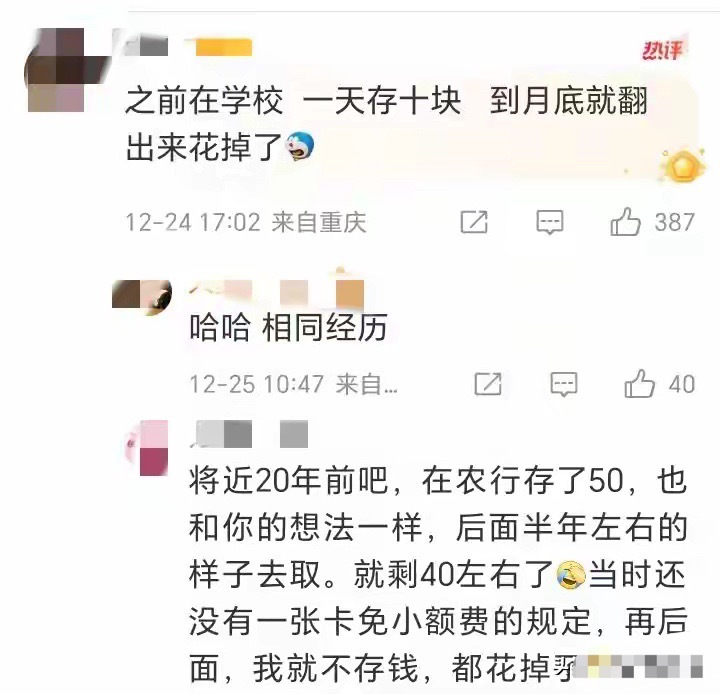Image resolution: width=720 pixels, height=694 pixels.
Task: Click the blurred username of the first commenter
Action: (146, 48)
